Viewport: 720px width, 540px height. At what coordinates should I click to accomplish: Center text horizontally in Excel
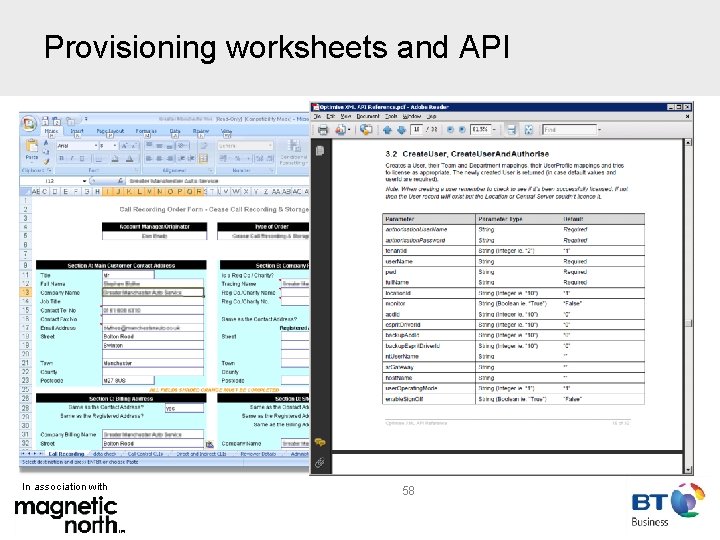tap(159, 158)
